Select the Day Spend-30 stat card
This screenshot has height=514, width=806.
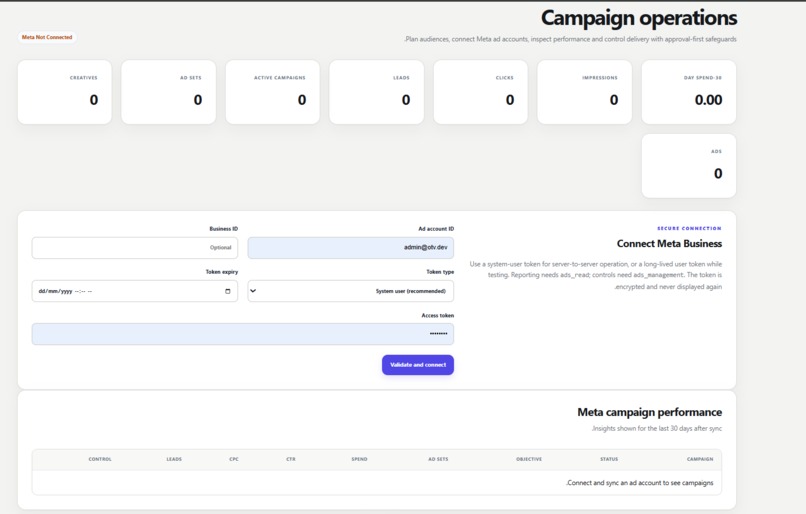tap(689, 92)
